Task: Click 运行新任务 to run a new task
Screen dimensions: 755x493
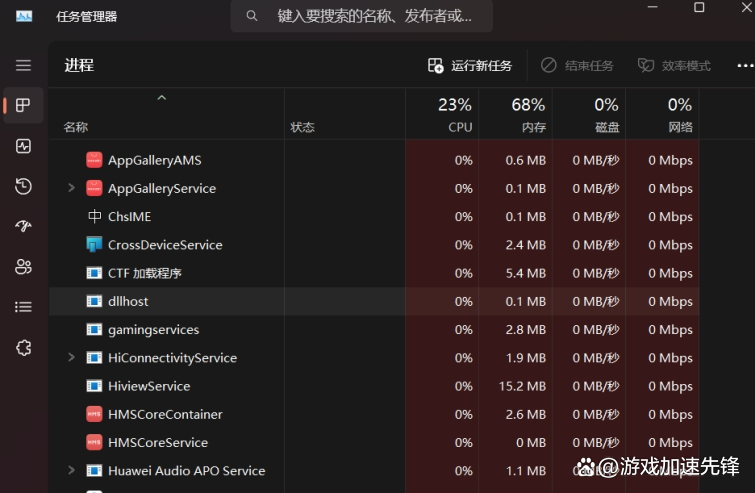Action: (469, 65)
